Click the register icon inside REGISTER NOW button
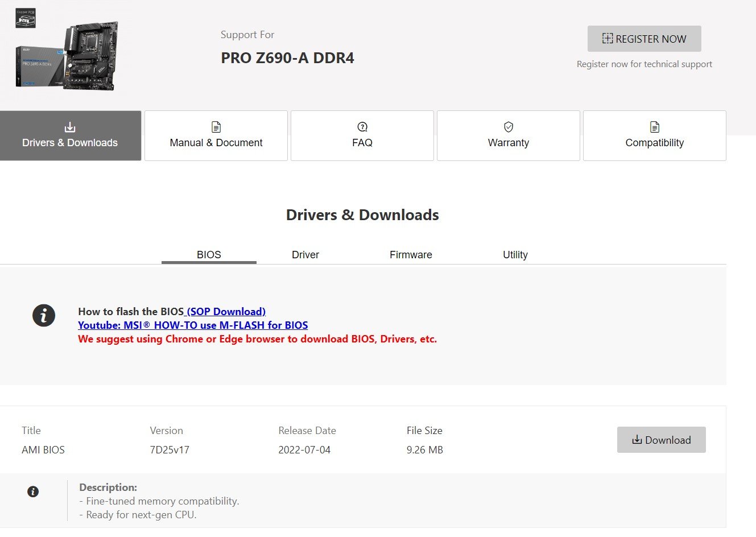This screenshot has height=537, width=756. point(608,39)
